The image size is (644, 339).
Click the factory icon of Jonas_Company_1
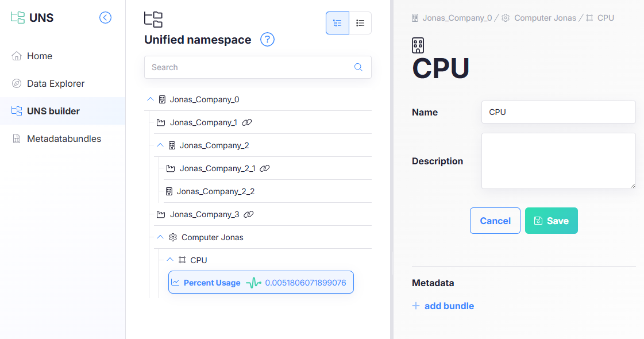click(x=161, y=122)
